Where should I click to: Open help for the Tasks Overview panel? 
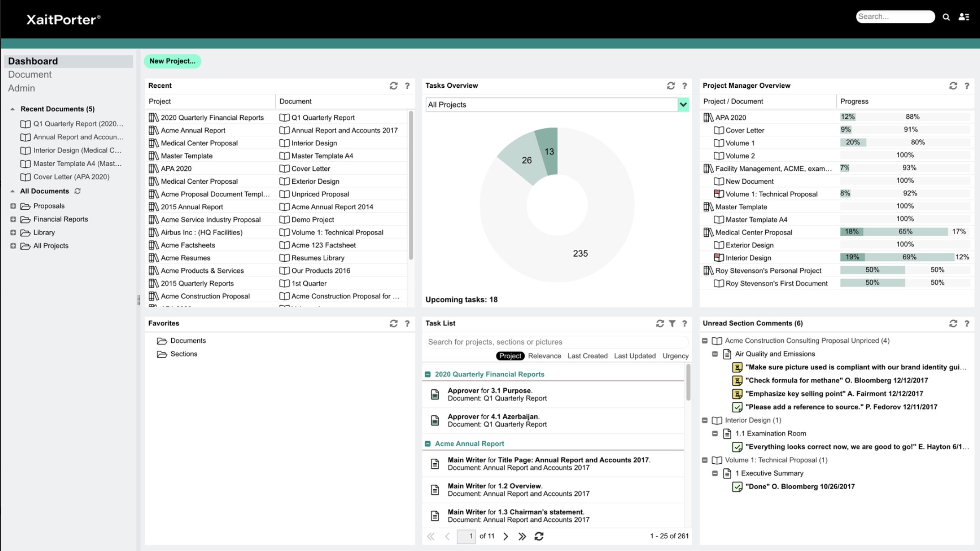(684, 85)
